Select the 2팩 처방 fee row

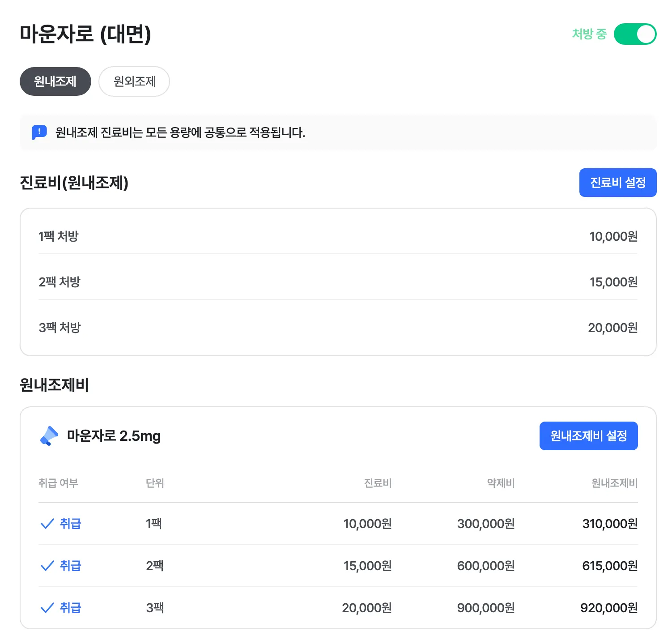tap(338, 282)
